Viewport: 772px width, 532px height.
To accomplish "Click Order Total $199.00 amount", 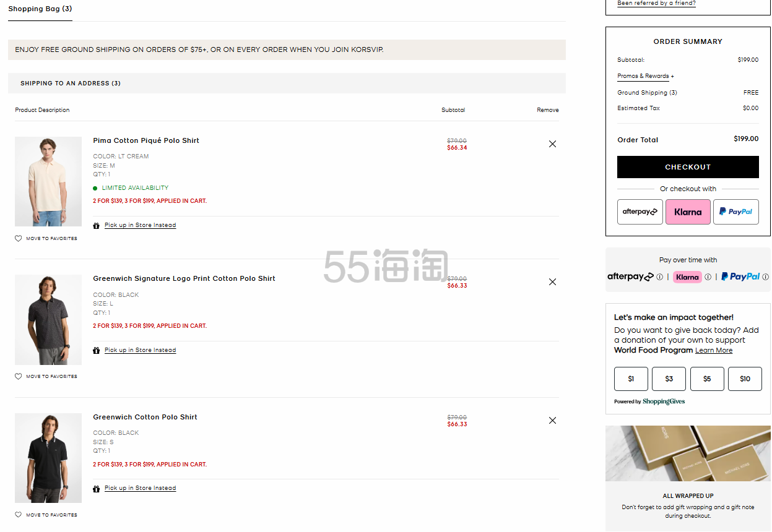I will 746,139.
